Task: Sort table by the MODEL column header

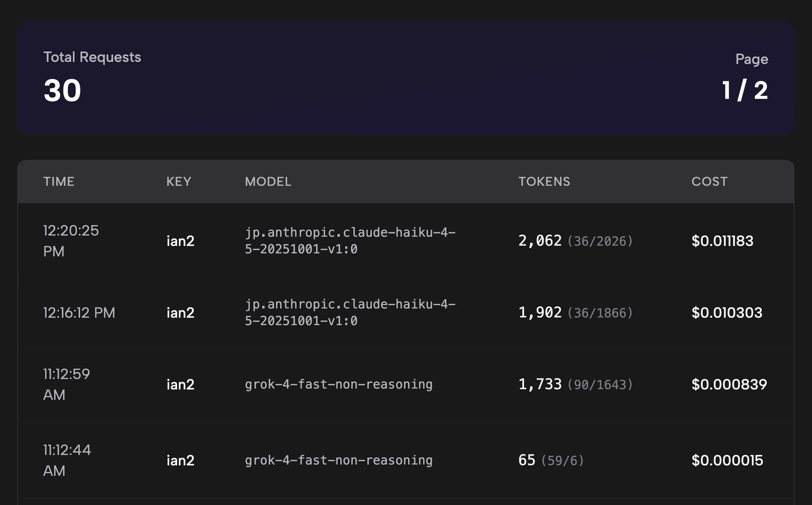Action: [x=268, y=181]
